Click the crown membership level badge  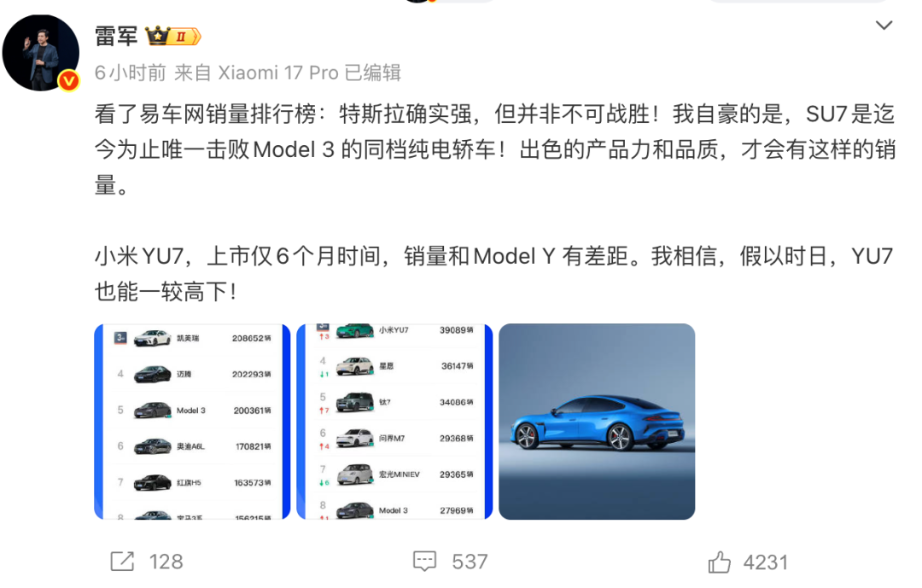(x=173, y=37)
